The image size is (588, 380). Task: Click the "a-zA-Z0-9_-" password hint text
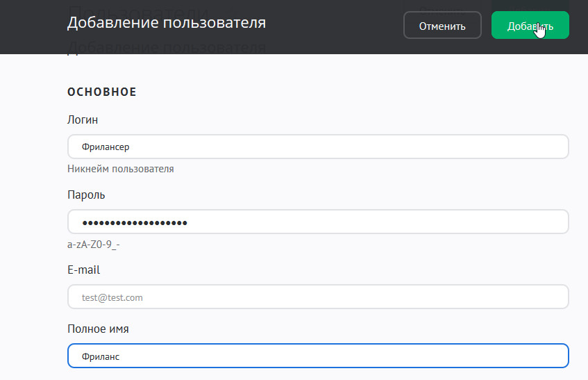click(94, 245)
